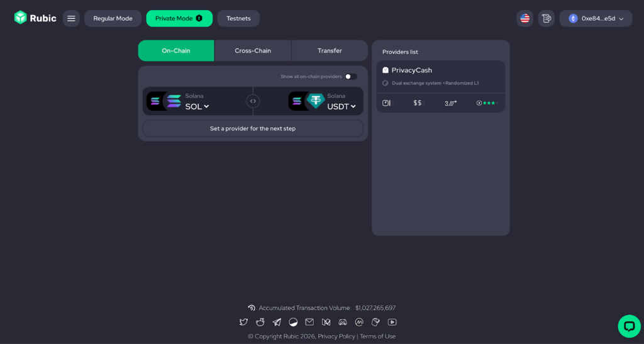Open the 0xe84...e5d wallet dropdown
Image resolution: width=644 pixels, height=344 pixels.
click(596, 18)
